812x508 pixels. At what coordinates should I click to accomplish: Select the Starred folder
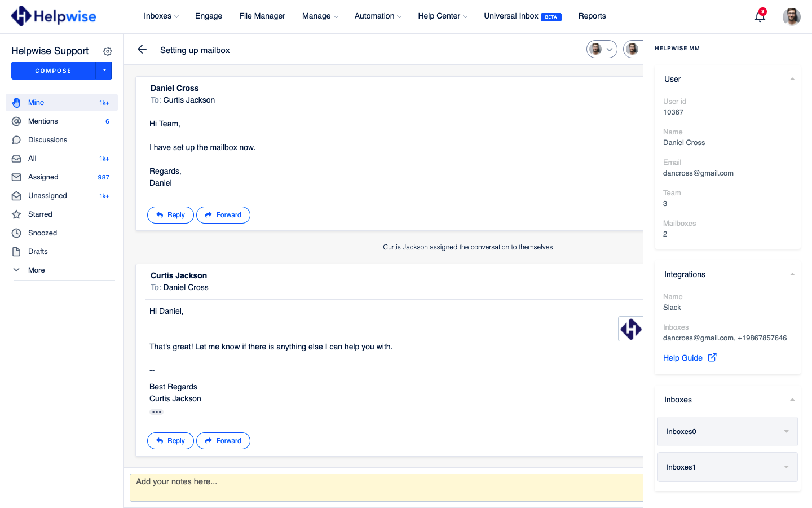61,214
